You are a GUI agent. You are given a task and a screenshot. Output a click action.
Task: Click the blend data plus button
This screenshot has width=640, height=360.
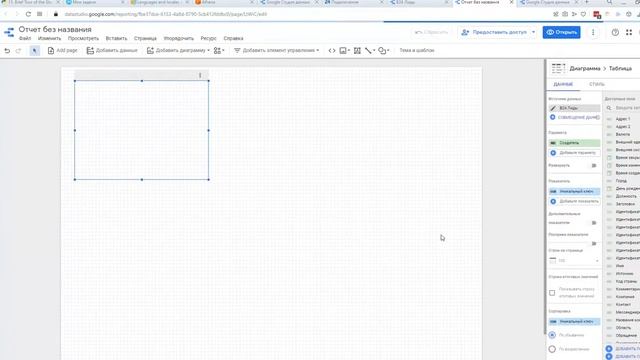point(553,117)
